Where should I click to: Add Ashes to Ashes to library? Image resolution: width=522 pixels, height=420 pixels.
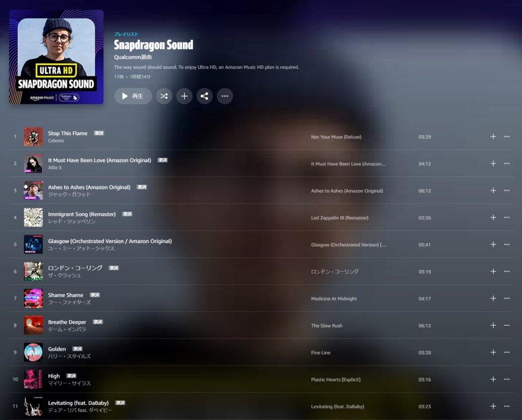click(x=493, y=190)
